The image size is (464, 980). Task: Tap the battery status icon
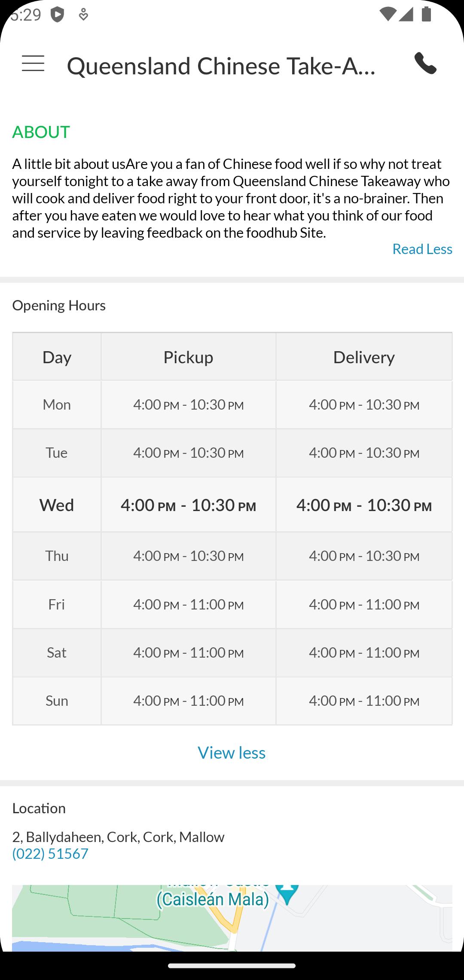(x=426, y=14)
